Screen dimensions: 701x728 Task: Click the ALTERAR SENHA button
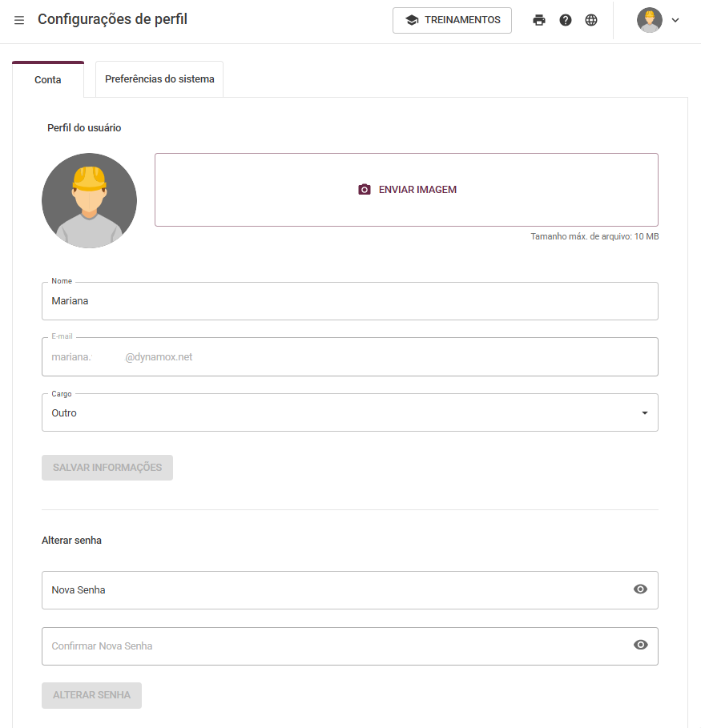click(91, 695)
